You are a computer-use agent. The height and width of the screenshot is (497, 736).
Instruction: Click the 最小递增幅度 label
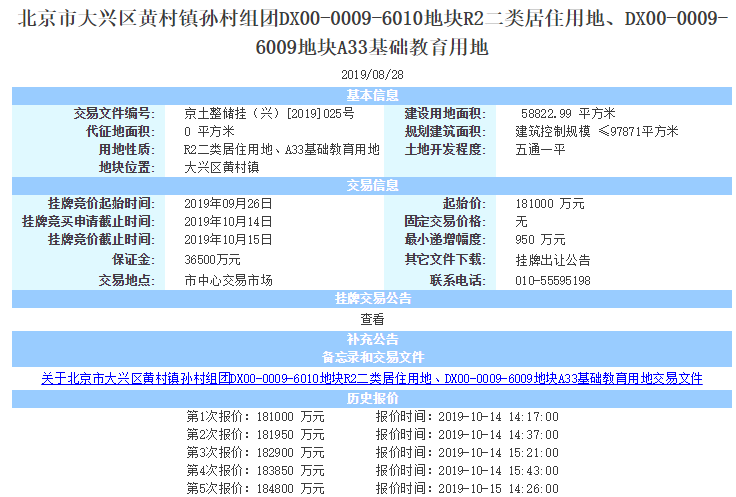[445, 239]
